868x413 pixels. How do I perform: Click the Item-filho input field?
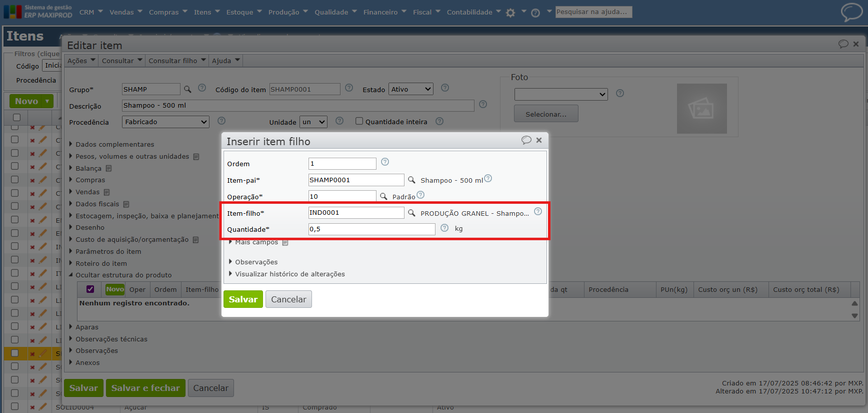pyautogui.click(x=356, y=213)
